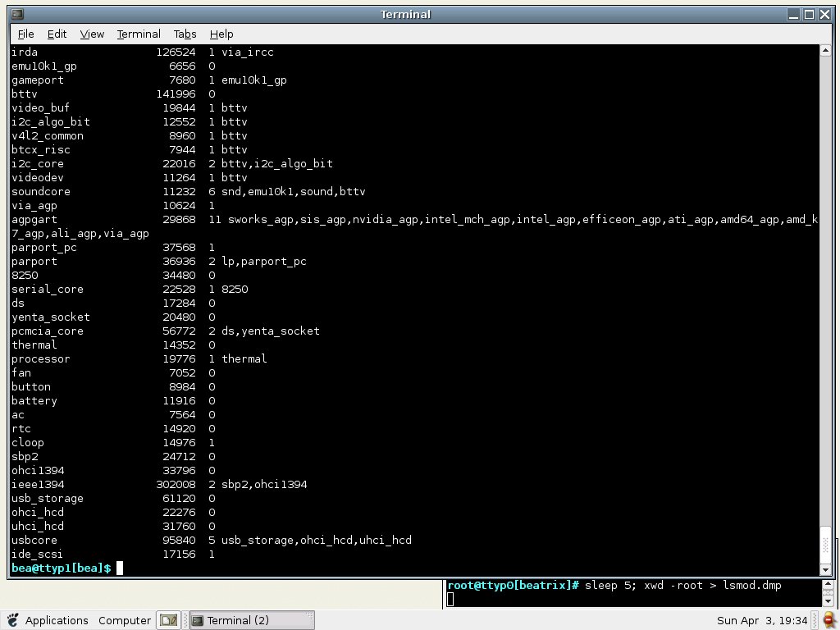
Task: Click the main terminal scrollbar track
Action: pos(825,290)
